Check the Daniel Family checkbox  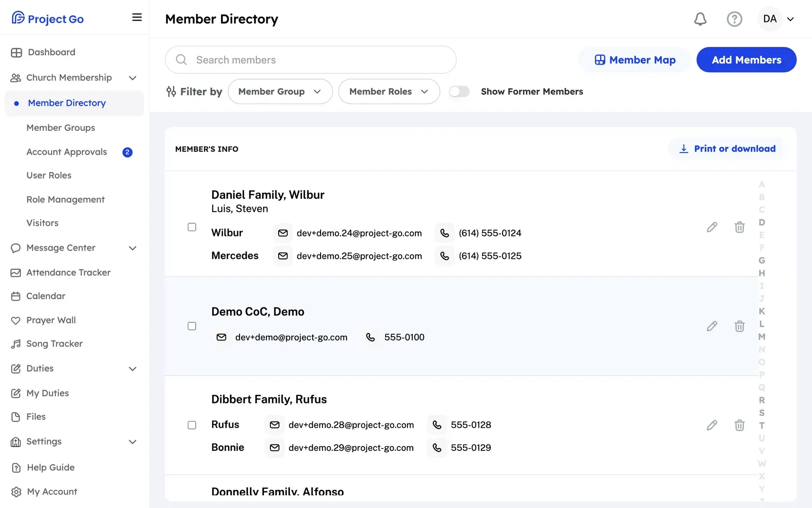pos(192,227)
